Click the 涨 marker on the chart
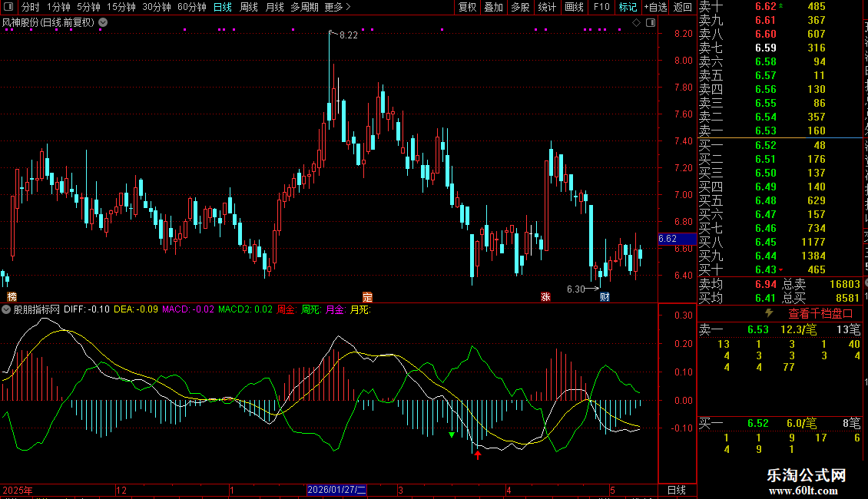868x499 pixels. (545, 297)
